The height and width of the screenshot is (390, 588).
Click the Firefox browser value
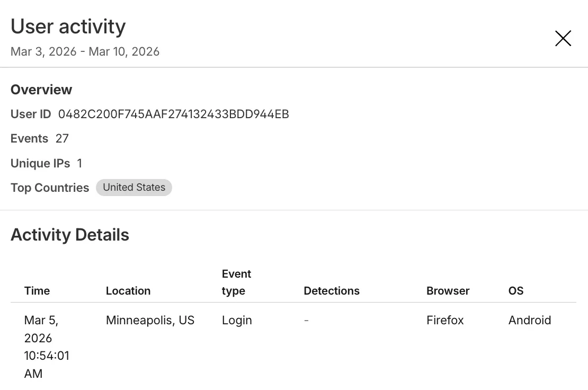[x=444, y=320]
